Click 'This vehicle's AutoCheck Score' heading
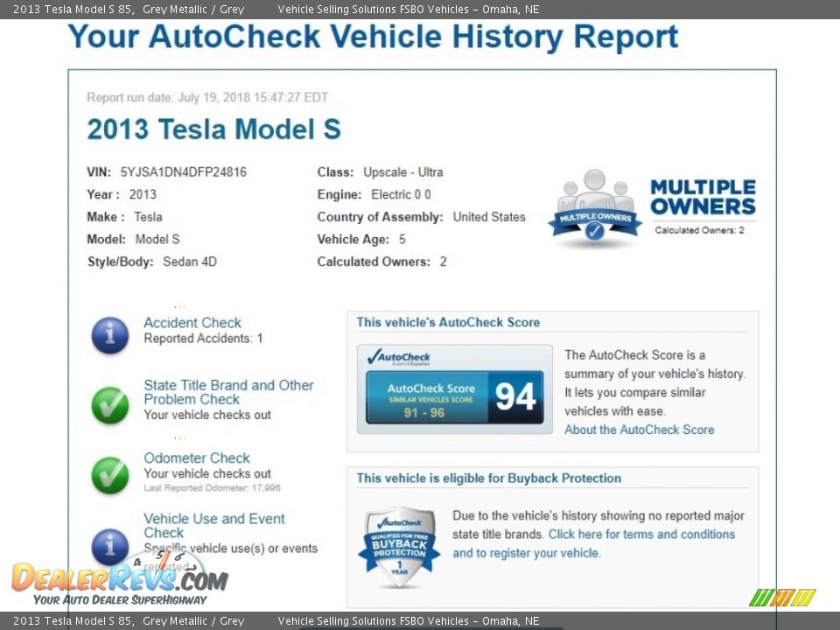This screenshot has height=630, width=840. point(448,323)
